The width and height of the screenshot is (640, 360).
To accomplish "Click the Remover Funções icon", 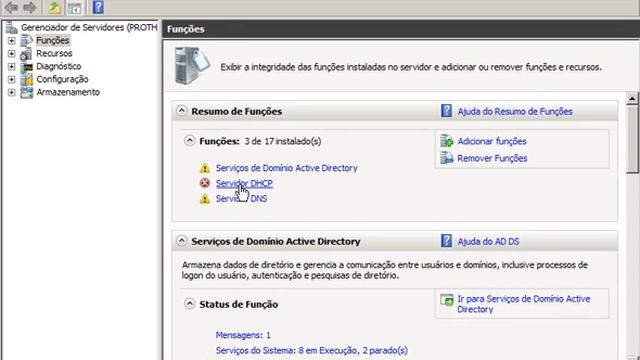I will (x=447, y=158).
